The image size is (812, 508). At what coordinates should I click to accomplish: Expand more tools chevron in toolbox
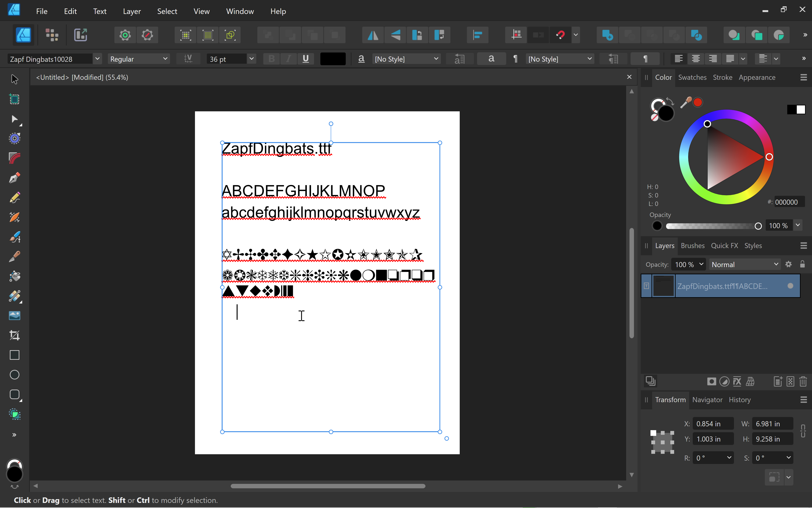coord(14,435)
